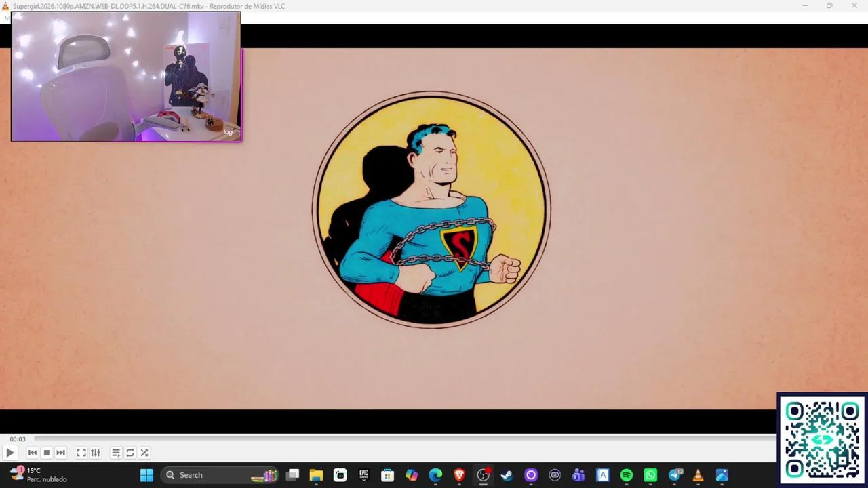Image resolution: width=868 pixels, height=488 pixels.
Task: Toggle shuffle random playback
Action: click(x=144, y=453)
